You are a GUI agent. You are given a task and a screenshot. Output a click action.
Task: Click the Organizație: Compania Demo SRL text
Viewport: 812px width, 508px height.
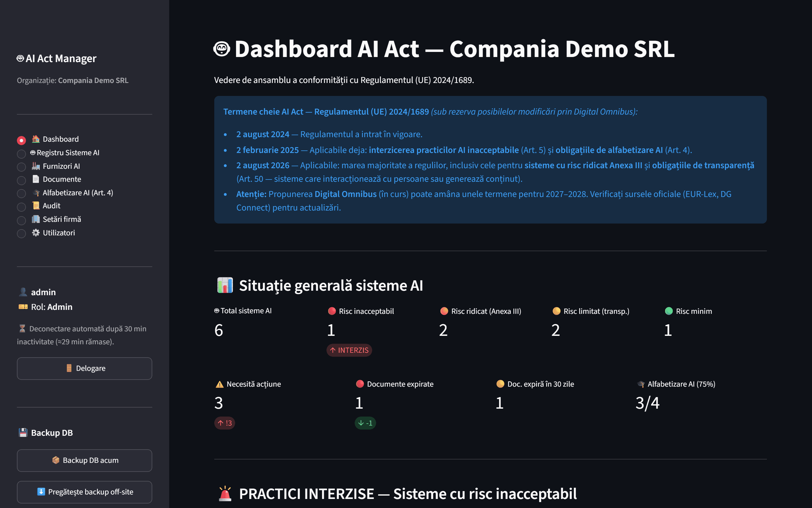pyautogui.click(x=73, y=80)
